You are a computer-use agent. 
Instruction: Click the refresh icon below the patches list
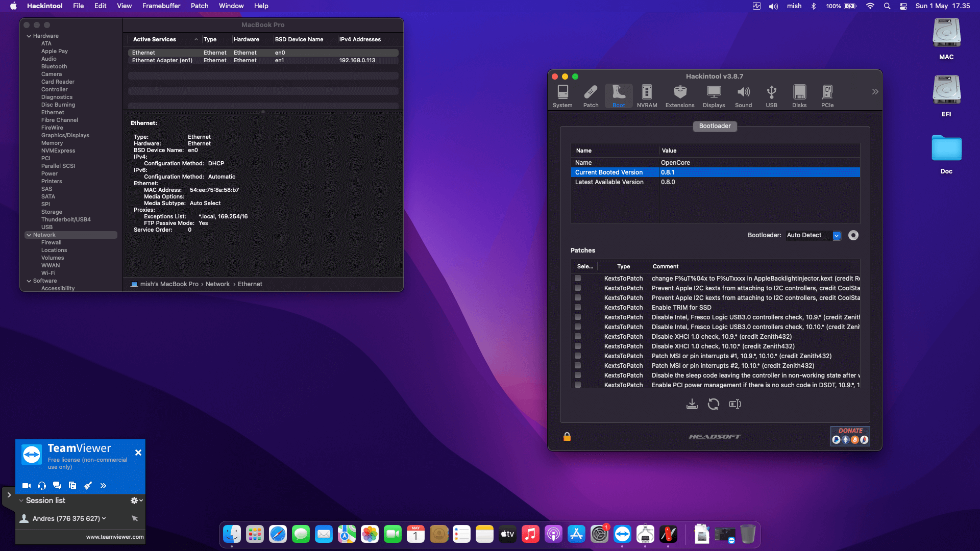(x=714, y=404)
